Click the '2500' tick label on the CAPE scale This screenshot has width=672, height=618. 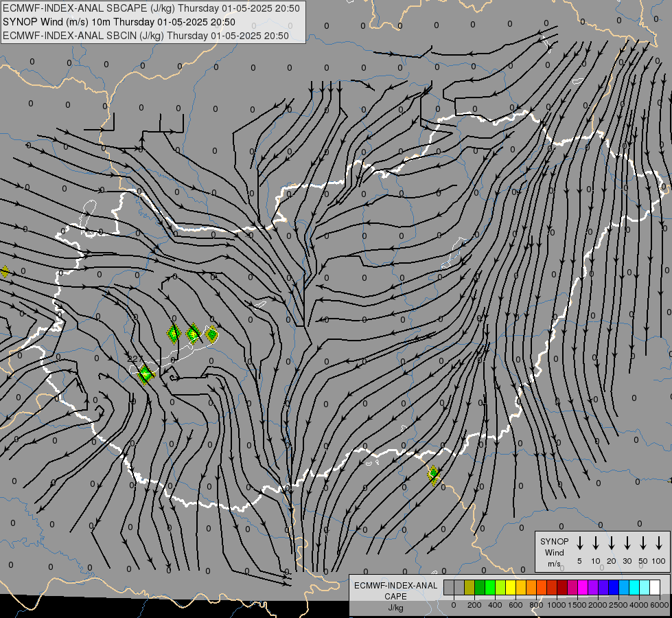618,605
